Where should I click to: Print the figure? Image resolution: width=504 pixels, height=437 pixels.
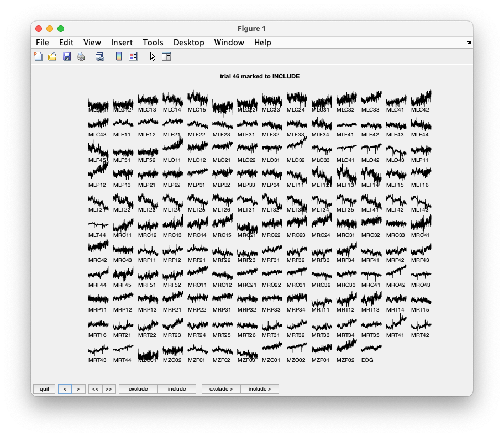[x=81, y=56]
